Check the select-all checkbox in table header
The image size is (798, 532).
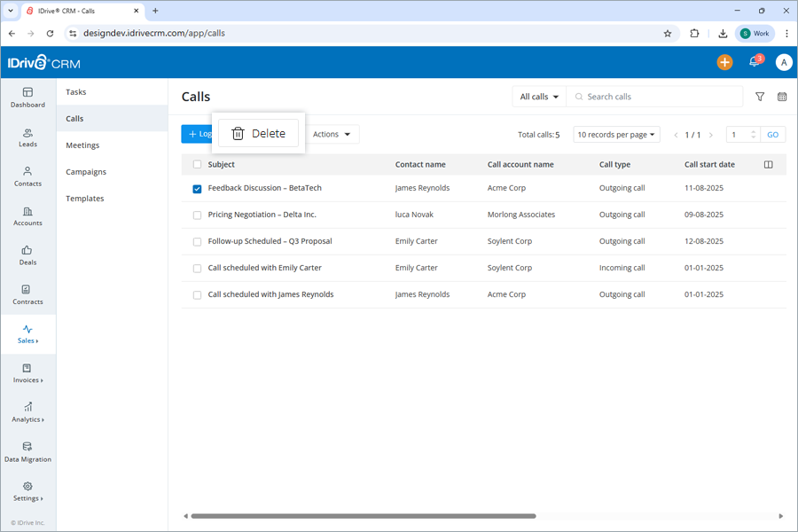(196, 164)
